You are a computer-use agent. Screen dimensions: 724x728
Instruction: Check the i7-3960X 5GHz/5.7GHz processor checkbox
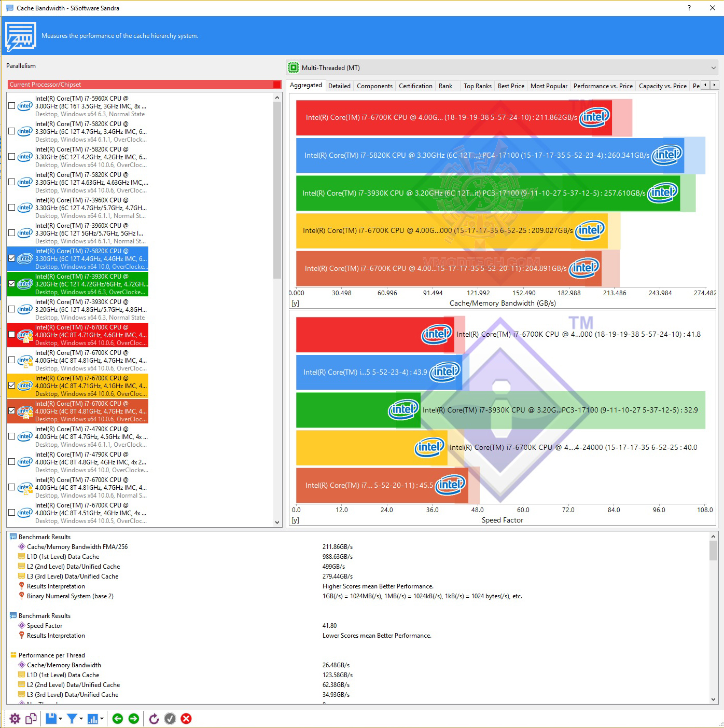(x=11, y=233)
